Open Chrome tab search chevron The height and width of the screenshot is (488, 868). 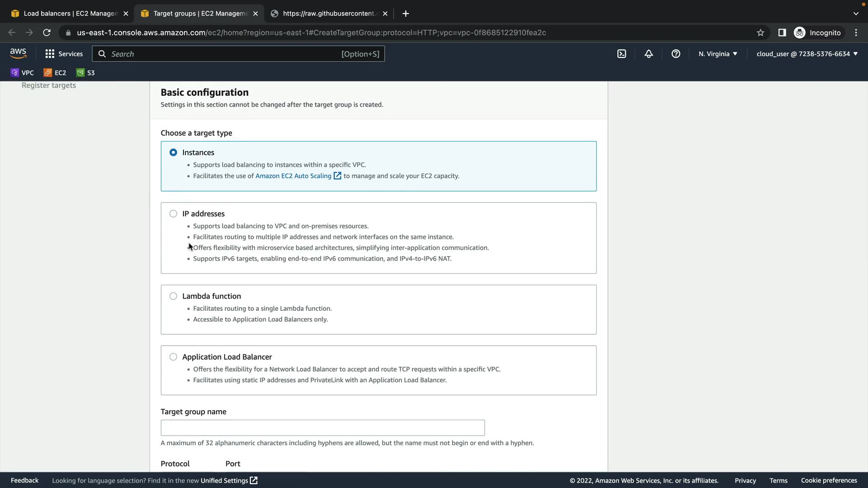click(856, 14)
